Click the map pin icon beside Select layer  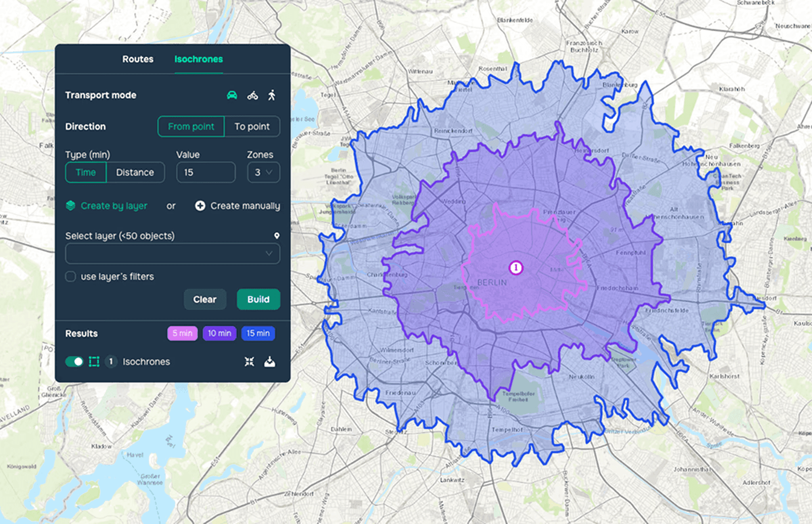click(277, 235)
